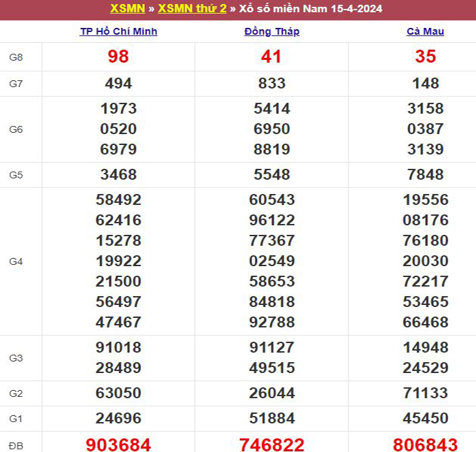This screenshot has width=476, height=452.
Task: Select G6 number 5414
Action: [x=272, y=108]
